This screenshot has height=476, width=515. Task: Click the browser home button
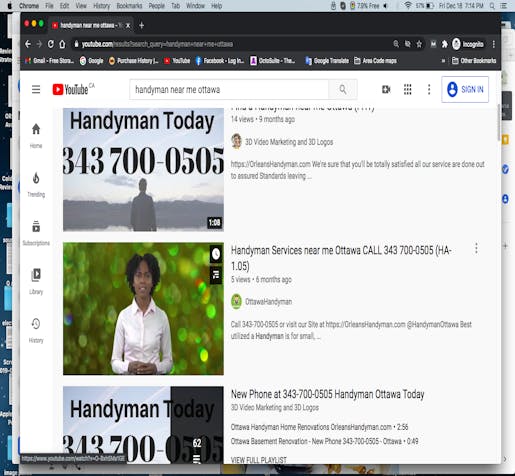tap(62, 44)
